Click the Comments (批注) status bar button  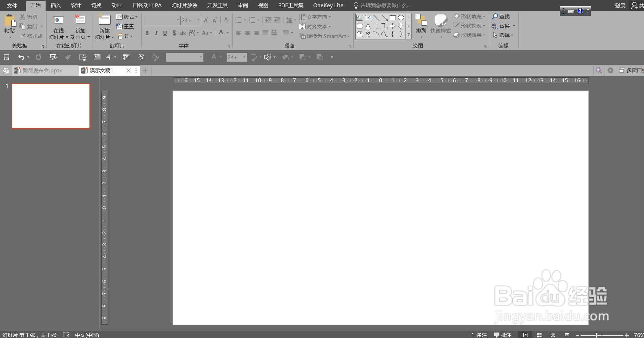click(x=503, y=335)
